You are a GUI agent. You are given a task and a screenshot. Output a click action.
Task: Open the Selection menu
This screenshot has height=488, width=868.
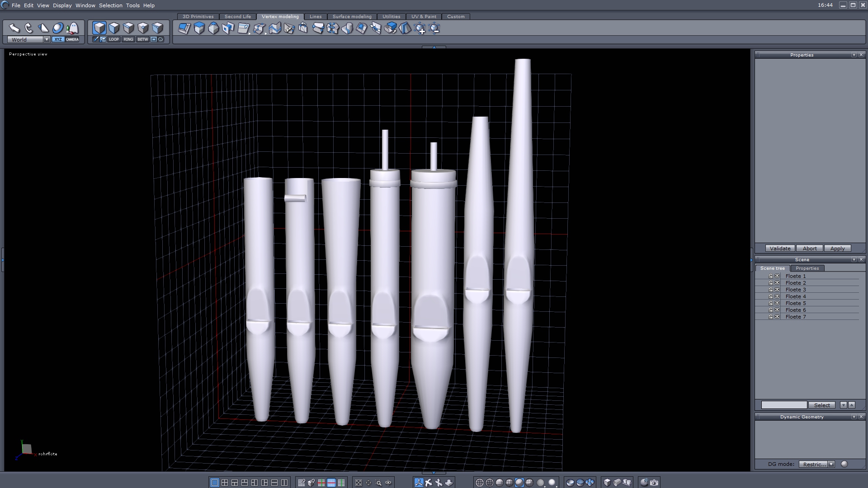(110, 5)
